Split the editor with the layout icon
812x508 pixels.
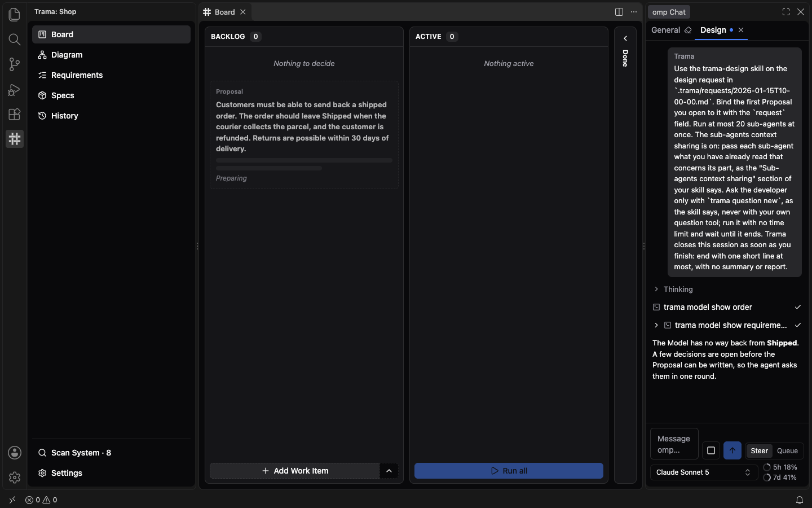click(x=619, y=12)
